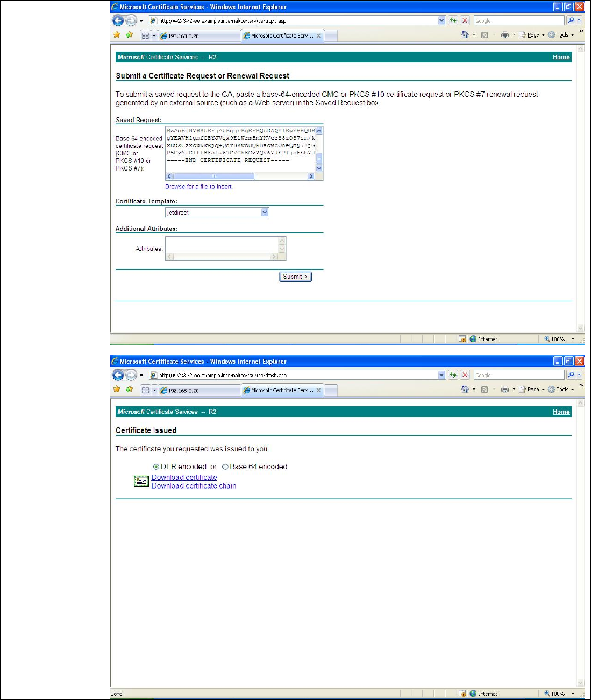Image resolution: width=591 pixels, height=700 pixels.
Task: Open Favorites Center star in certfnsh.asp window
Action: (x=117, y=390)
